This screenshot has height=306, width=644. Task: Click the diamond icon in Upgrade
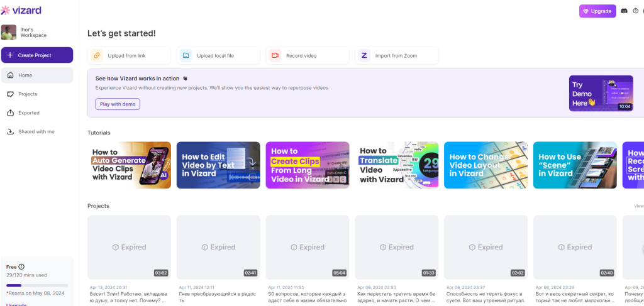(x=586, y=11)
